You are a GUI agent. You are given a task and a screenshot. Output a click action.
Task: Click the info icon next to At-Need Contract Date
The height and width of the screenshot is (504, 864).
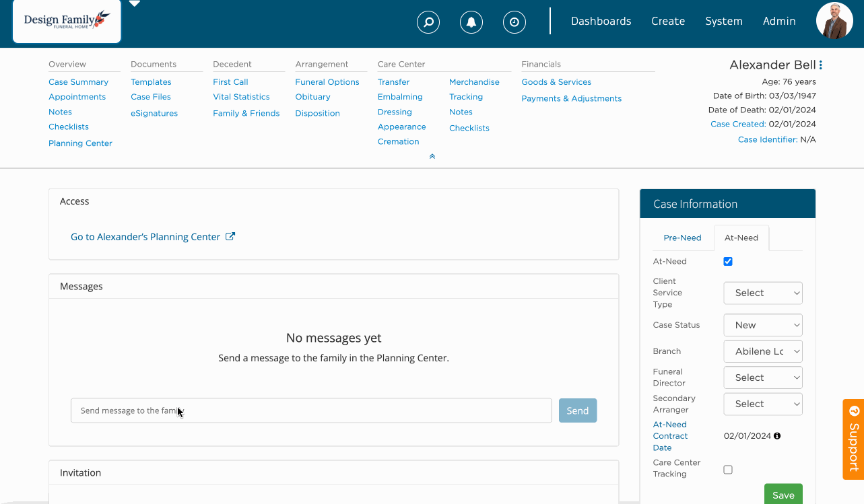[x=776, y=435]
